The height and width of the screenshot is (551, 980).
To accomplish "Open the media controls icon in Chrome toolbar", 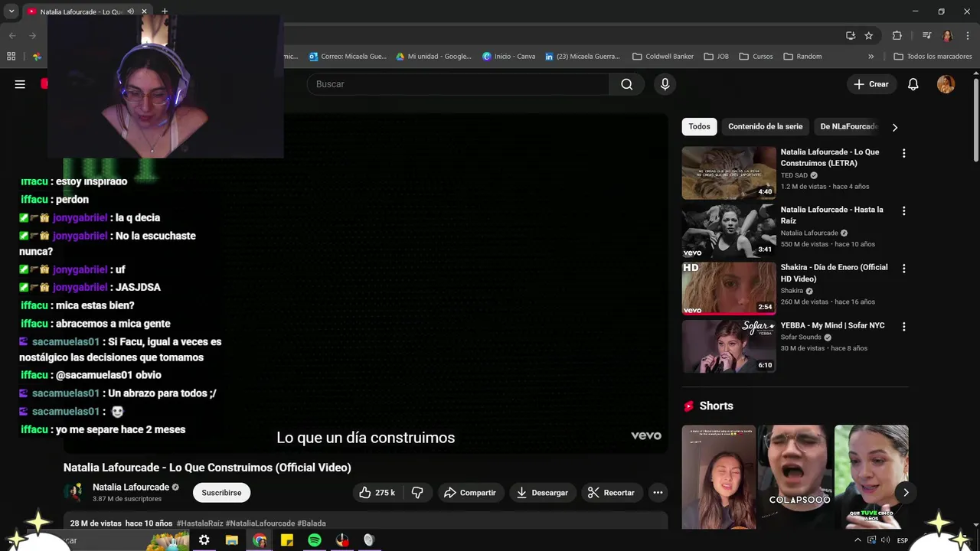I will 926,35.
